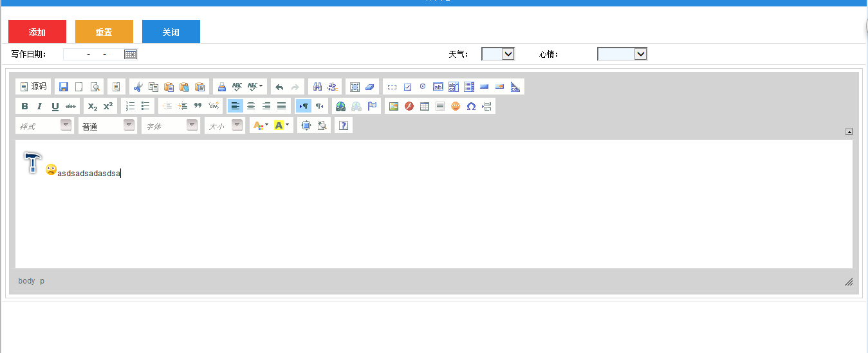Set left-to-right text direction

click(x=304, y=106)
